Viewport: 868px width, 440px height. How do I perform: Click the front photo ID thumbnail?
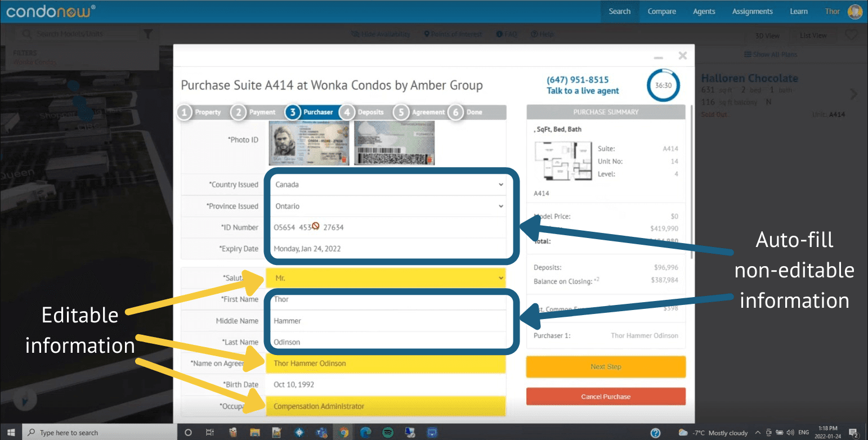(309, 143)
